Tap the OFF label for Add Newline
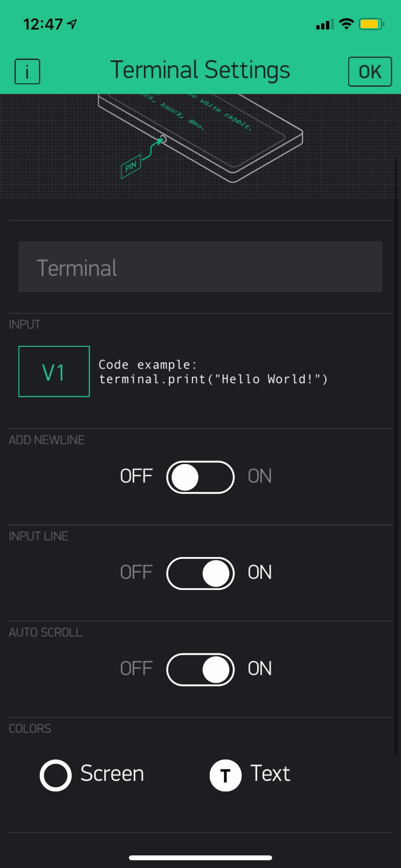 point(136,477)
